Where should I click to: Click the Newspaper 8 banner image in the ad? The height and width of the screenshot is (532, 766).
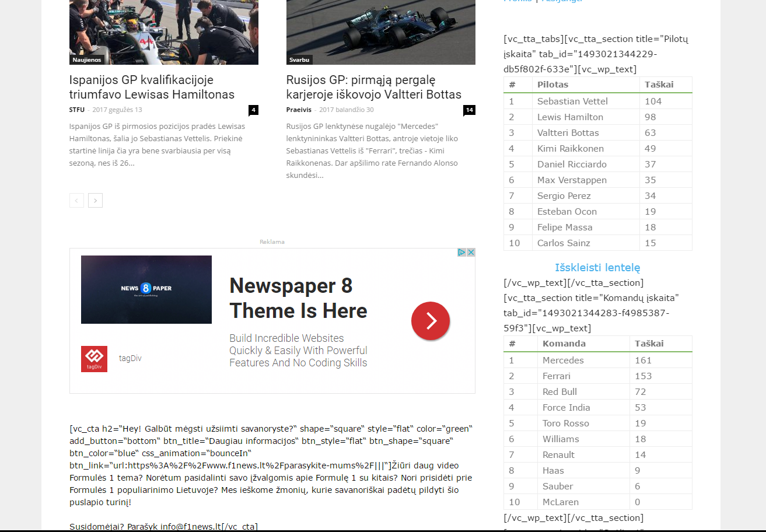(146, 289)
